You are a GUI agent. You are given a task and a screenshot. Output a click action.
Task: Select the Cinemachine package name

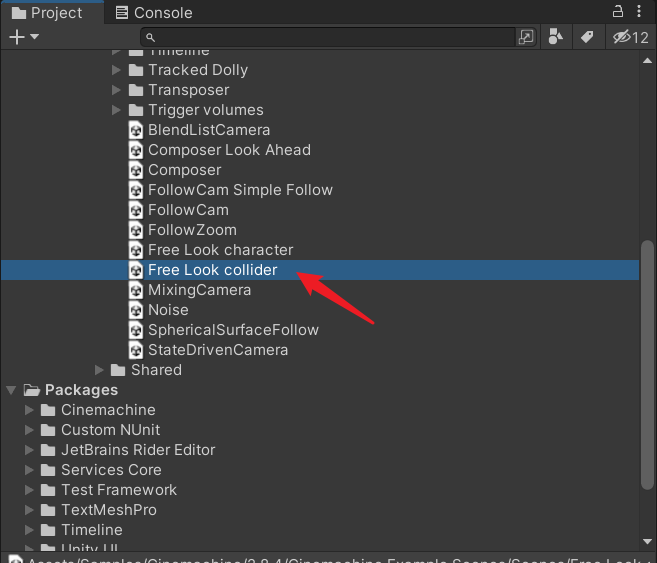pos(108,410)
